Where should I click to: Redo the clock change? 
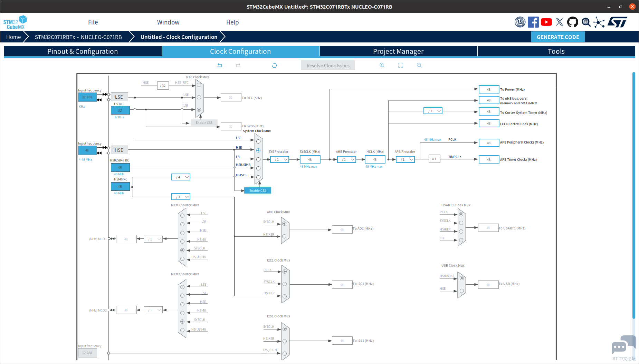(238, 65)
